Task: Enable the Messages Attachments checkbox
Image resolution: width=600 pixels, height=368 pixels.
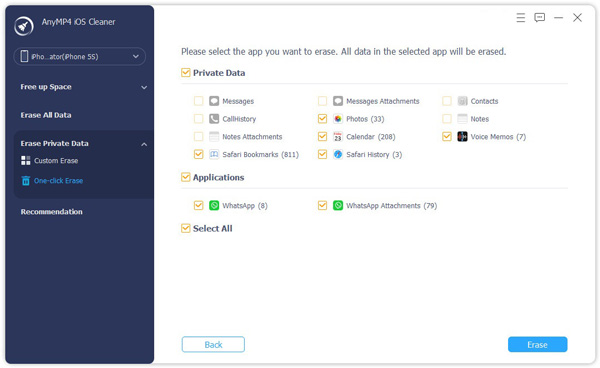Action: pos(323,101)
